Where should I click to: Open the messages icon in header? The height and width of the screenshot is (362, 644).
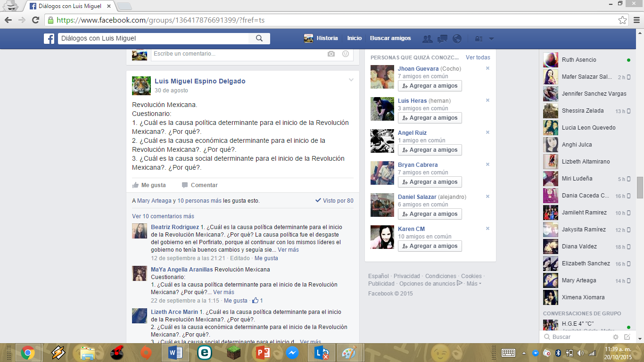(442, 39)
